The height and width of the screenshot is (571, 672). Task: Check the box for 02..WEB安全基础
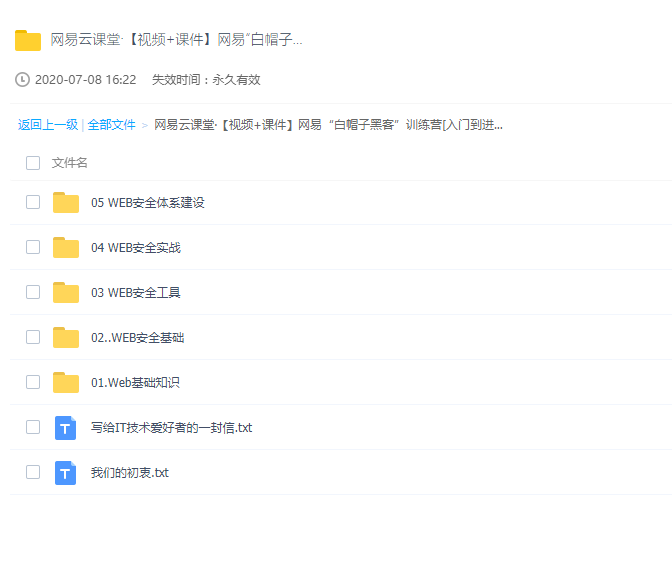(33, 337)
